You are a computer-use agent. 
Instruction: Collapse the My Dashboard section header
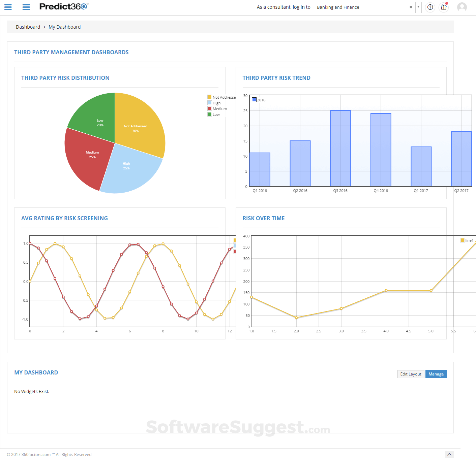point(36,372)
